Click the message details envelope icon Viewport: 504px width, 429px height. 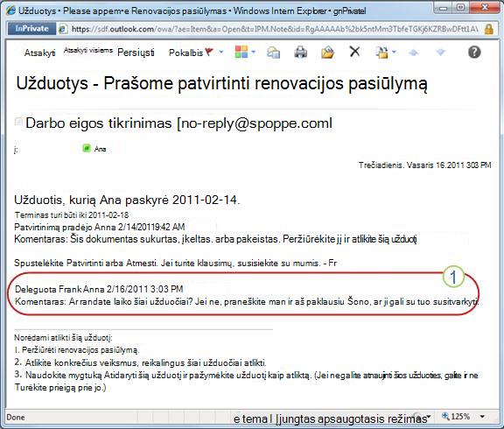coord(273,53)
